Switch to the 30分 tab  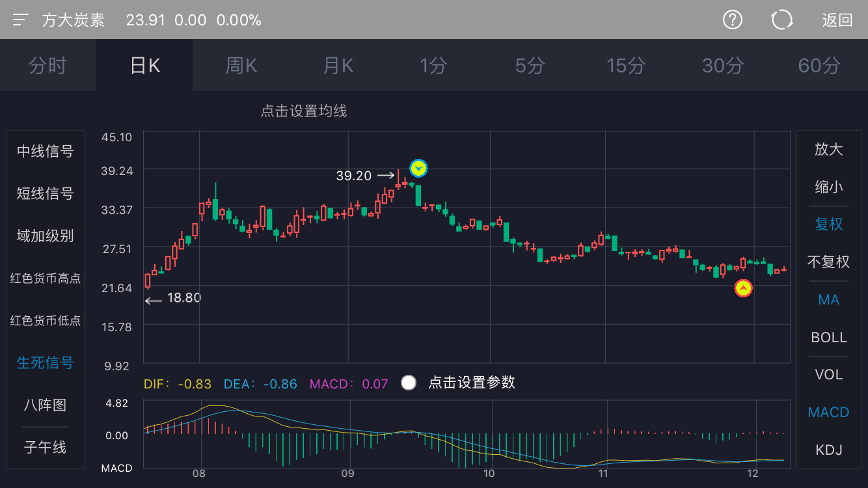[723, 65]
